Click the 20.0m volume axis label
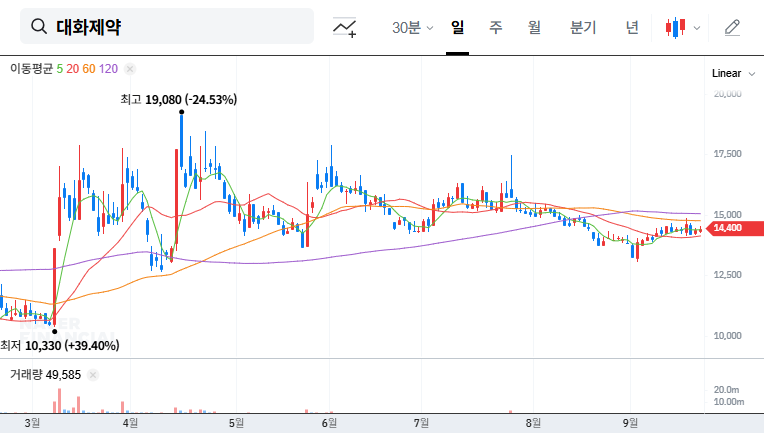The width and height of the screenshot is (764, 433). (x=726, y=390)
